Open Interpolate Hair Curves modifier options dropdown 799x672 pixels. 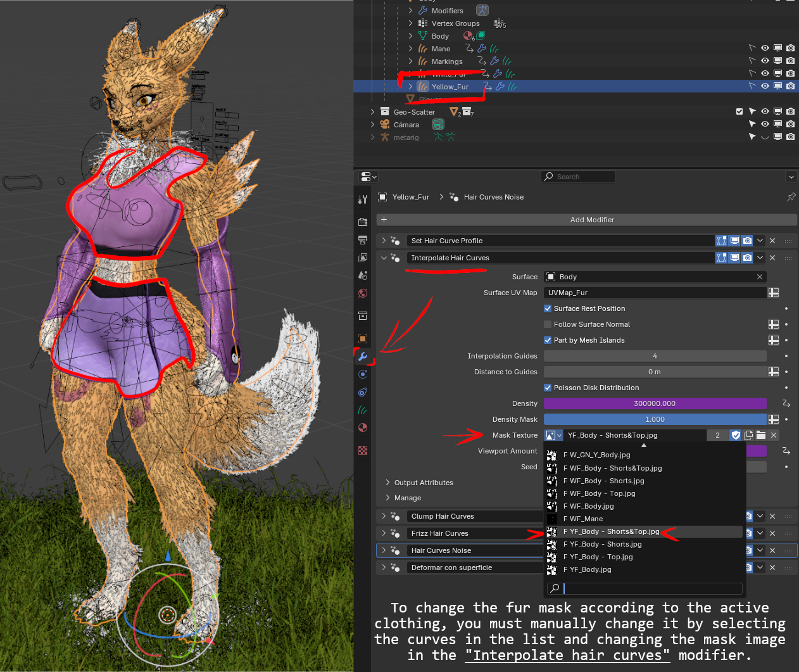[760, 258]
